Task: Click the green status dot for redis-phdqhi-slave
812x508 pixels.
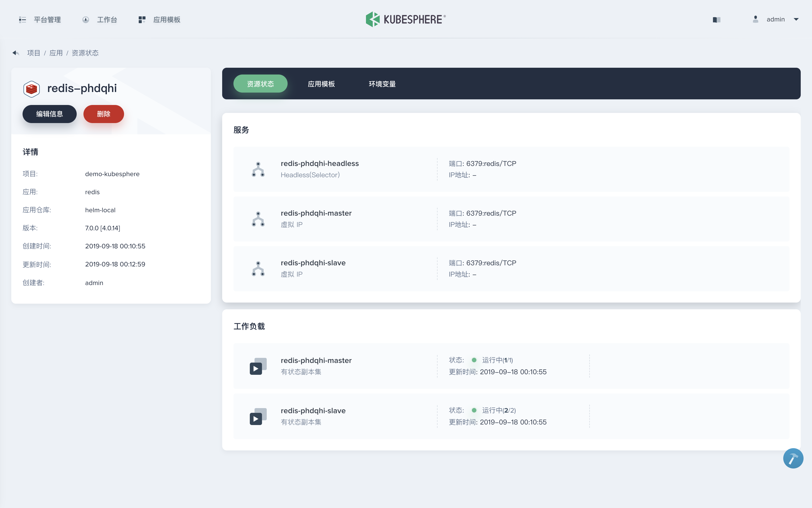Action: (474, 410)
